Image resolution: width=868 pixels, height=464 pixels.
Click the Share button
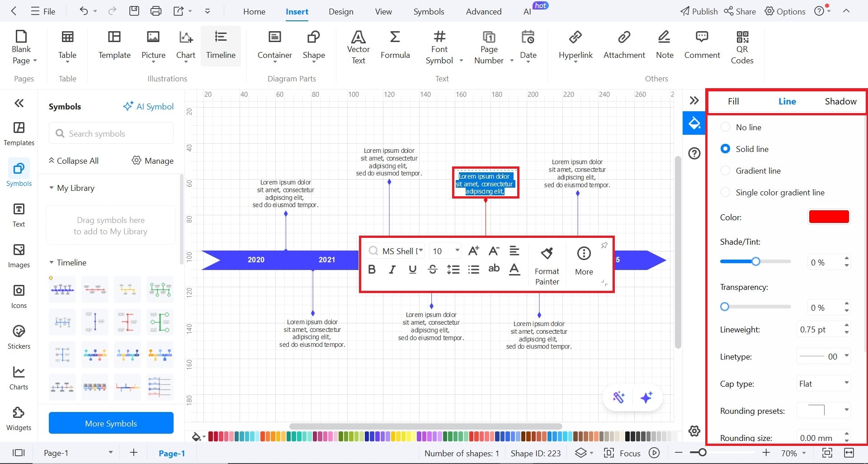pyautogui.click(x=740, y=11)
